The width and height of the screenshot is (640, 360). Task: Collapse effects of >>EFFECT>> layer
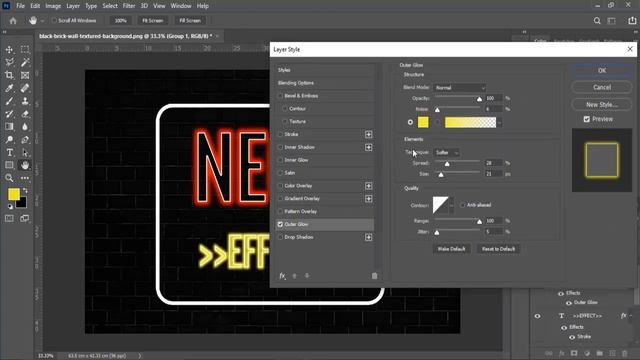(x=631, y=316)
